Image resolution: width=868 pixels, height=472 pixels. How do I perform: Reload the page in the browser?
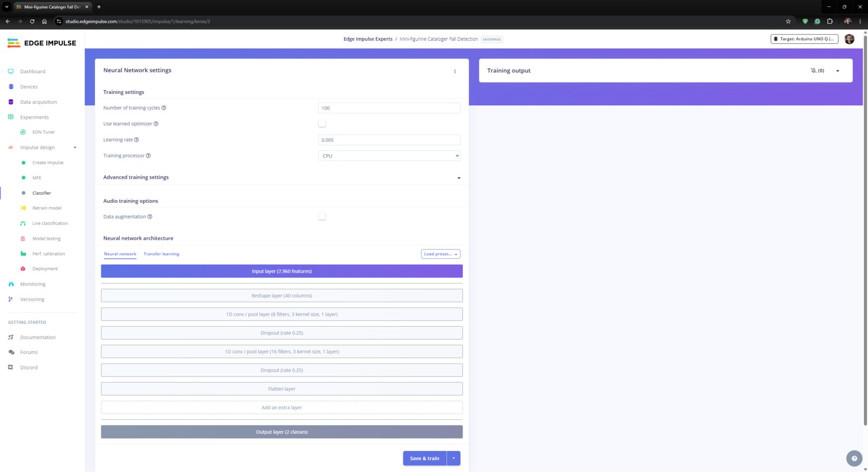(32, 21)
